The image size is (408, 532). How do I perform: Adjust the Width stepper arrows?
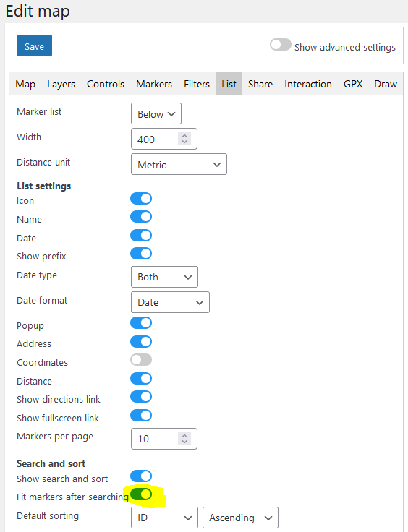(x=184, y=139)
